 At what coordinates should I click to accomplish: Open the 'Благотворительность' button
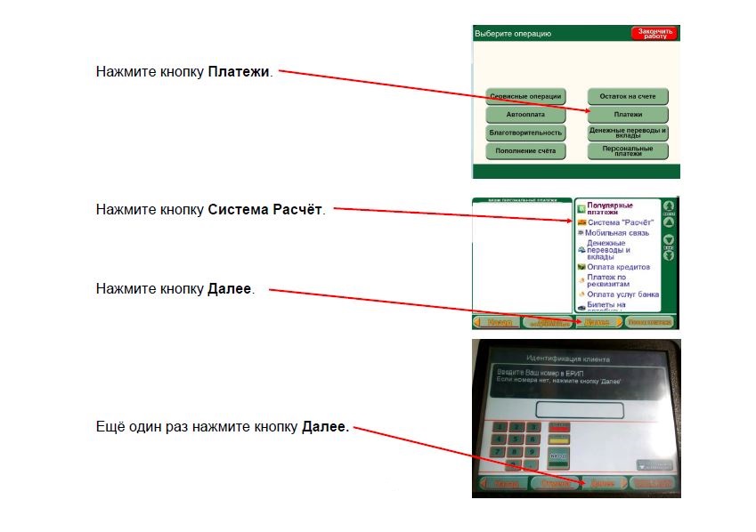pos(525,133)
